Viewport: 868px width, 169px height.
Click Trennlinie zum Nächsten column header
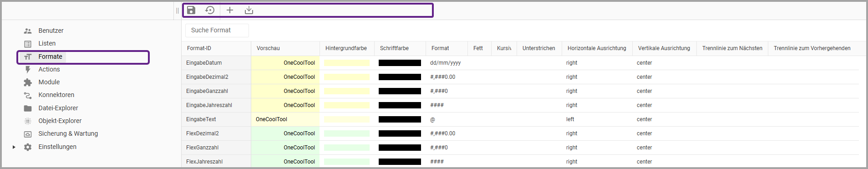[732, 48]
